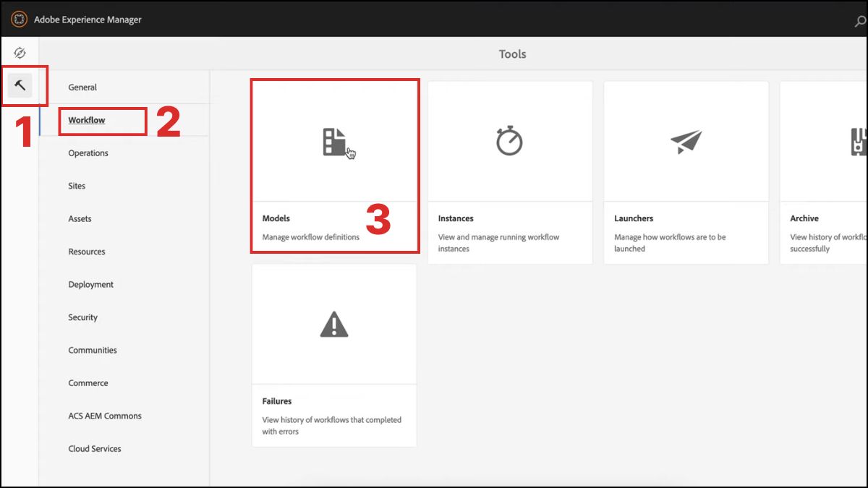Viewport: 868px width, 488px height.
Task: Click the Failures card title
Action: click(x=277, y=401)
